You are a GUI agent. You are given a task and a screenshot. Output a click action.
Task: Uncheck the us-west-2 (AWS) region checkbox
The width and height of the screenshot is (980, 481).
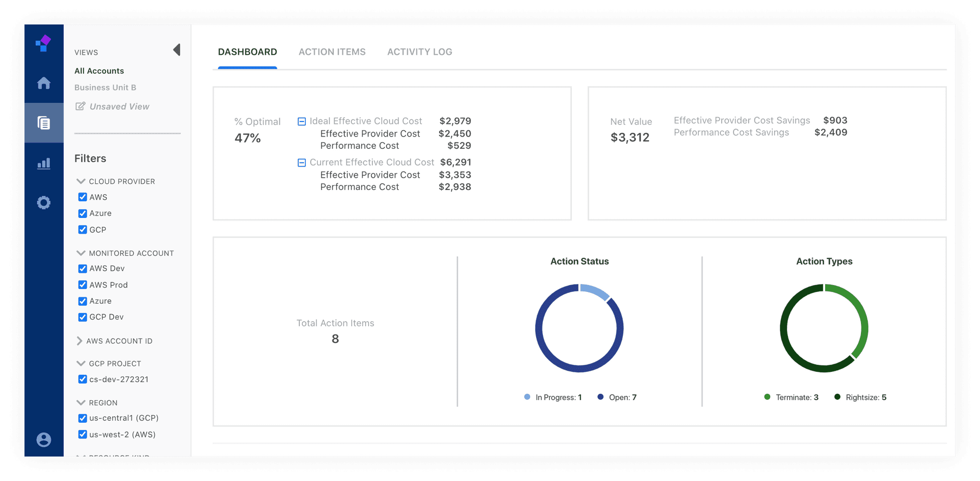coord(82,434)
